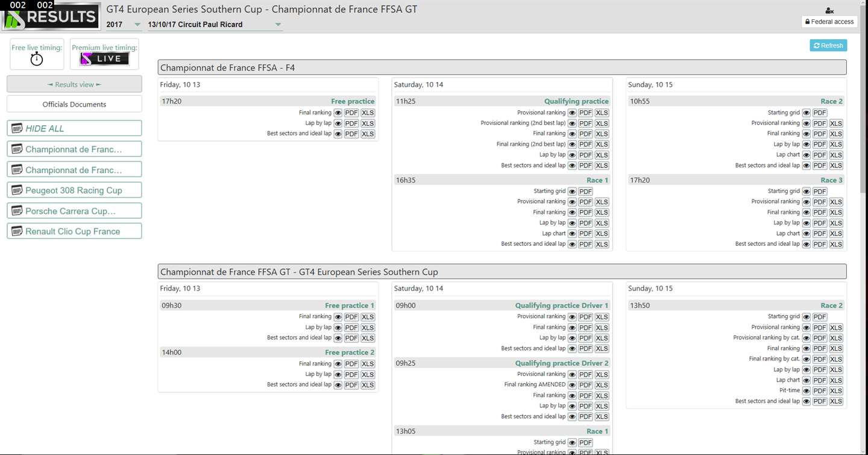The width and height of the screenshot is (868, 455).
Task: Download F4 Free practice Best sectors XLS
Action: [x=368, y=134]
